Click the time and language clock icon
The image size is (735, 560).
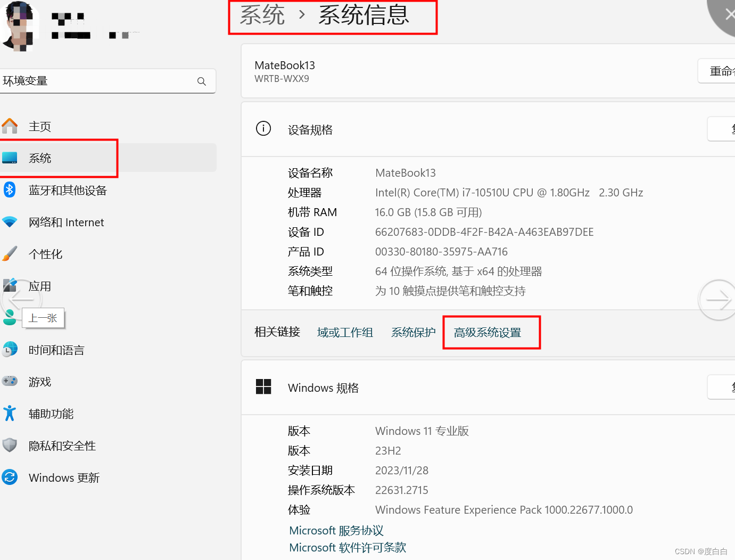(x=10, y=350)
